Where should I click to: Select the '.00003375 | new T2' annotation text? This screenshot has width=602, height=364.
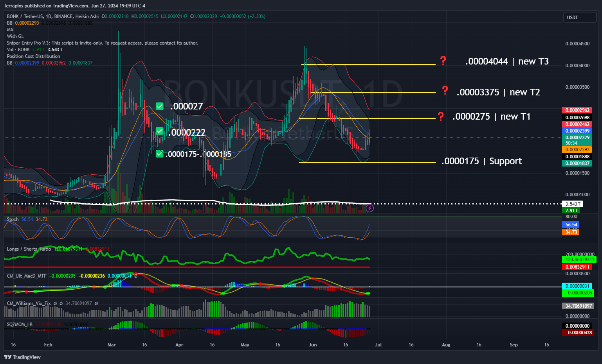click(498, 92)
